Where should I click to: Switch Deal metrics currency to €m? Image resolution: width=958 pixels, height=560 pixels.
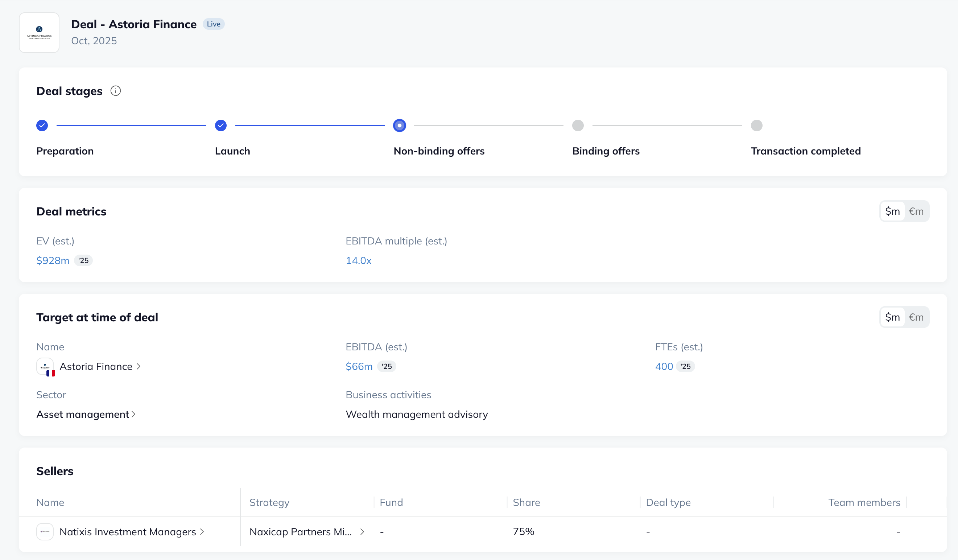tap(916, 211)
